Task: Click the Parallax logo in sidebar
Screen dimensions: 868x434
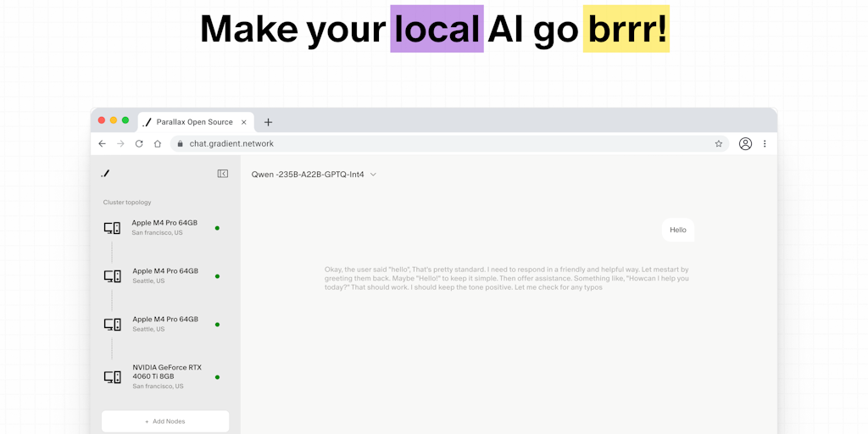Action: pos(105,174)
